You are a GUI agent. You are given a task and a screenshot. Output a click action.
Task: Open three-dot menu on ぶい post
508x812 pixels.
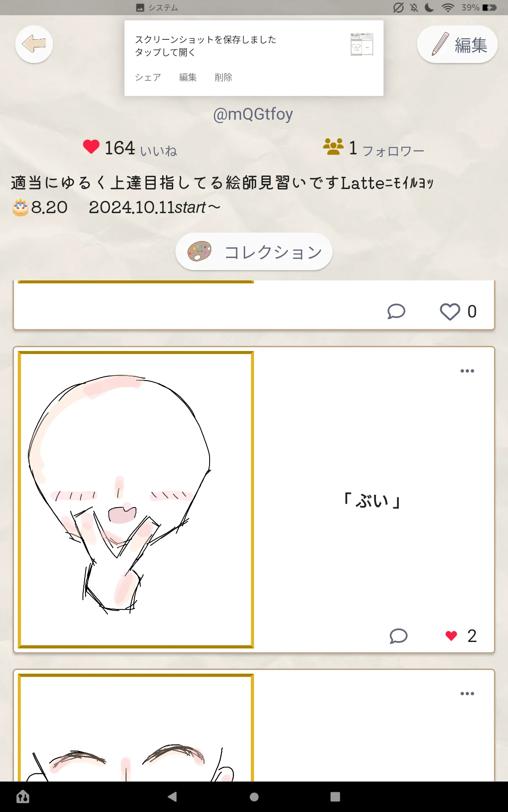point(467,371)
